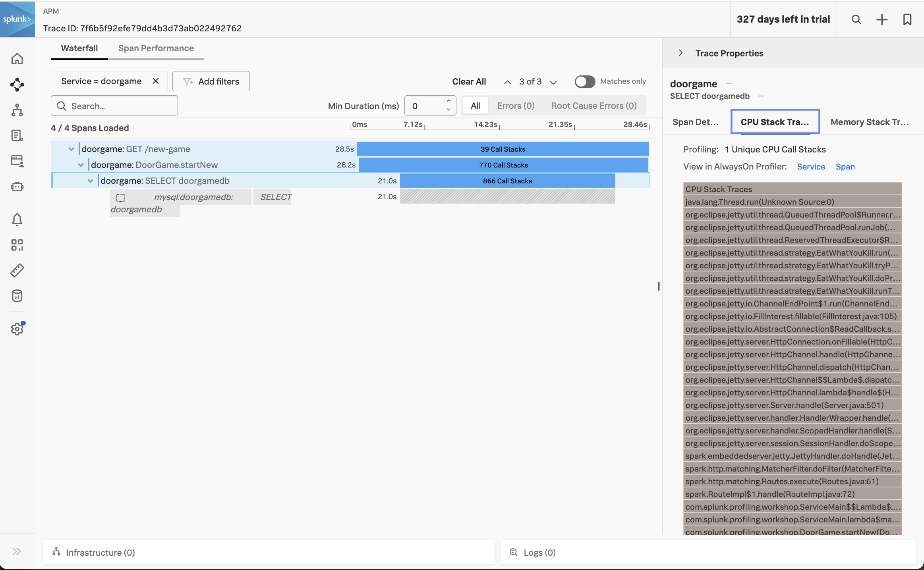Open the Settings gear with notification dot
Screen dimensions: 924x570
coord(17,329)
